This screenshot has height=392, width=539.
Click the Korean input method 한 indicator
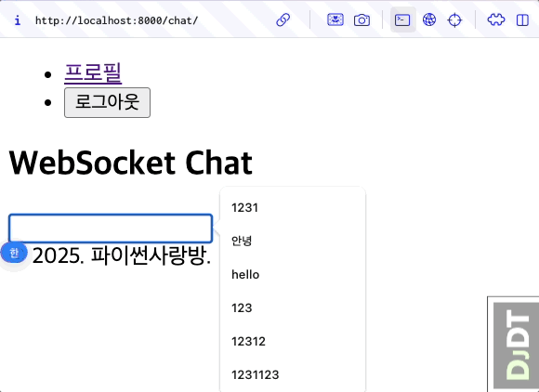tap(14, 253)
